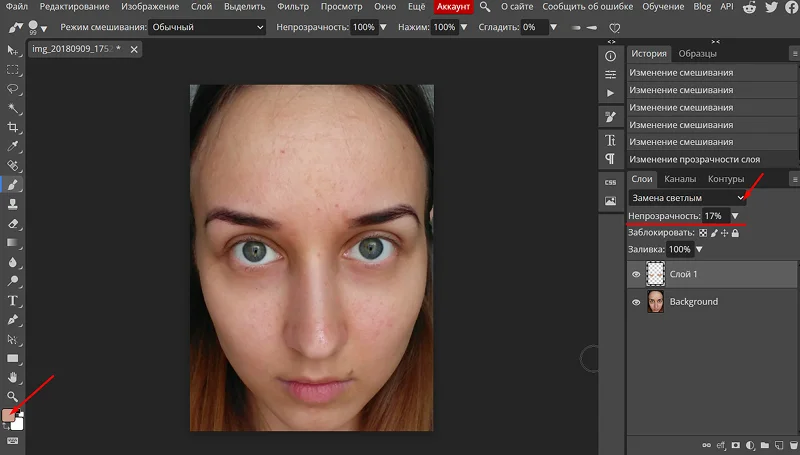Toggle visibility of Слой 1
800x455 pixels.
point(636,274)
